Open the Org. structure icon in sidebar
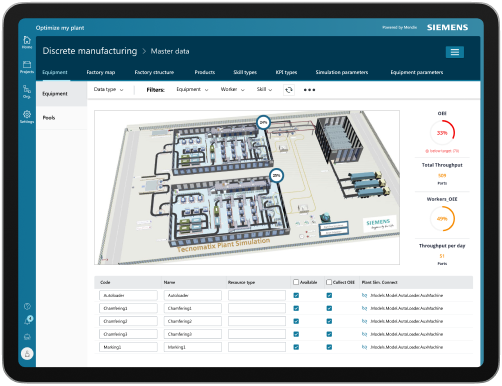The width and height of the screenshot is (502, 386). [x=27, y=91]
